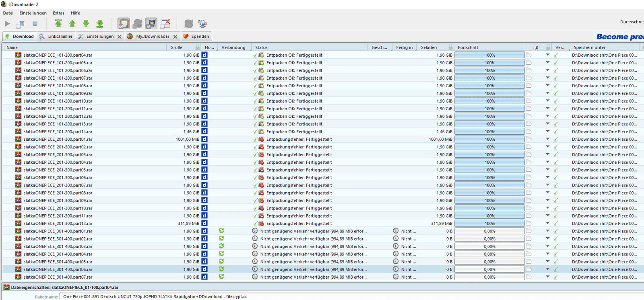Toggle the monitor-with-lock toolbar button
The height and width of the screenshot is (300, 644).
(x=151, y=23)
